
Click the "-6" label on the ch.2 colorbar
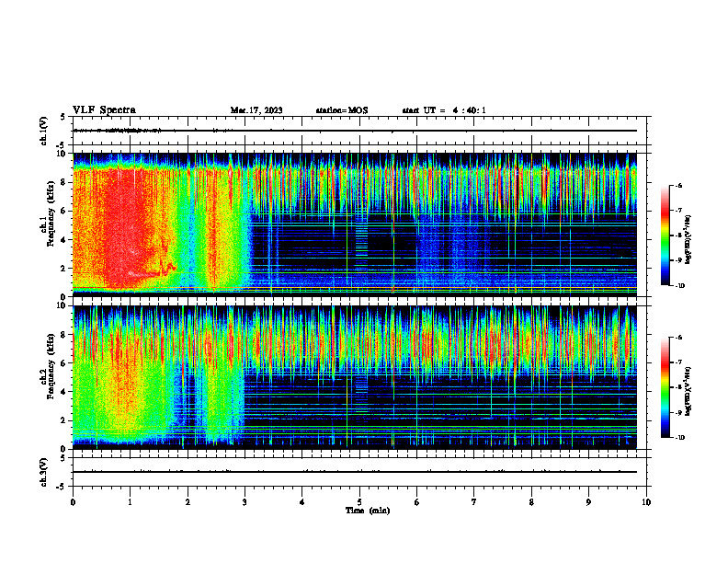click(x=678, y=338)
